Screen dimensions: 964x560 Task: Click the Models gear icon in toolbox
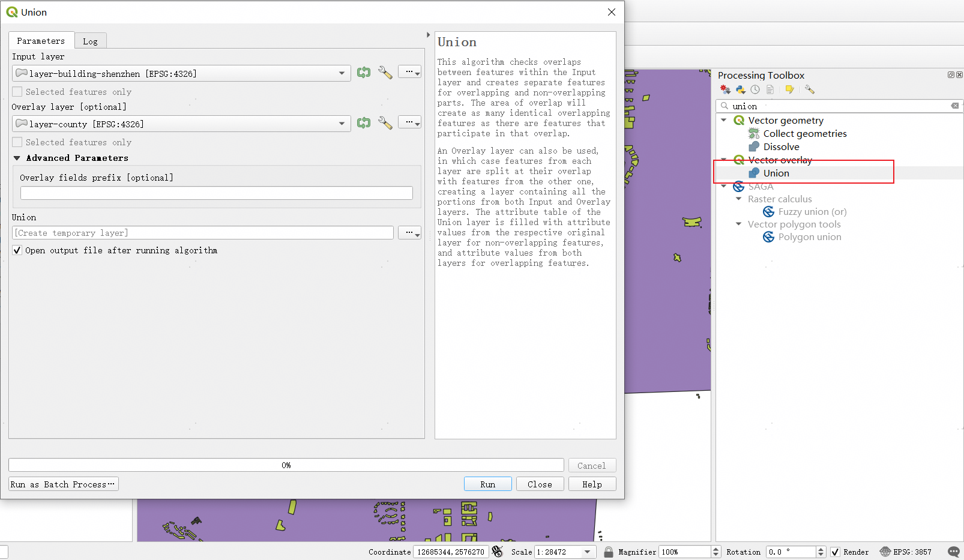[725, 89]
